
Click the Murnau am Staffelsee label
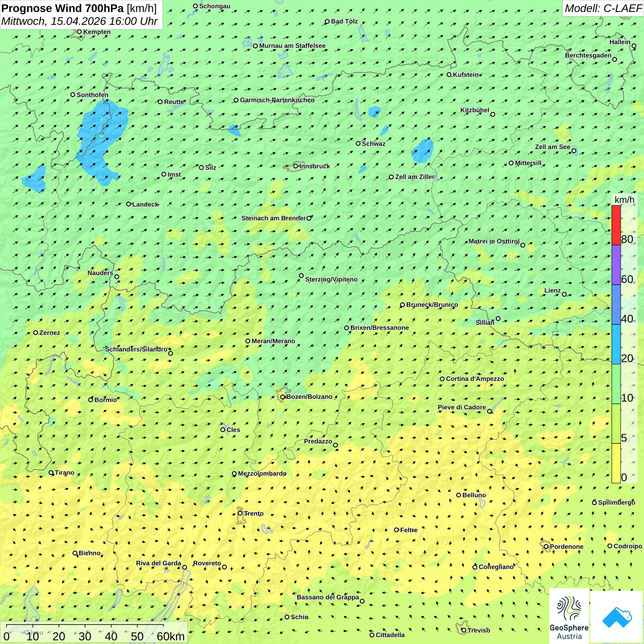click(293, 46)
